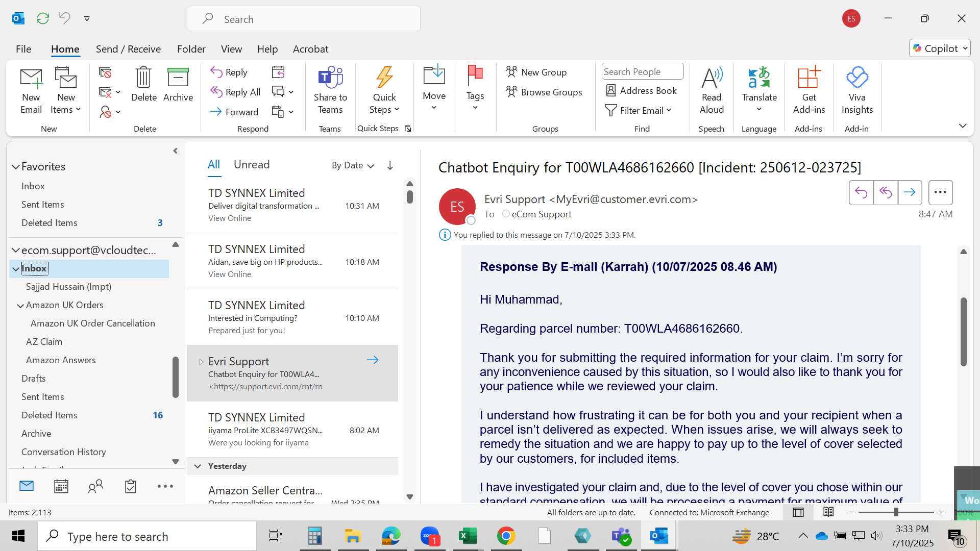Image resolution: width=980 pixels, height=551 pixels.
Task: Collapse the Yesterday group
Action: pos(198,466)
